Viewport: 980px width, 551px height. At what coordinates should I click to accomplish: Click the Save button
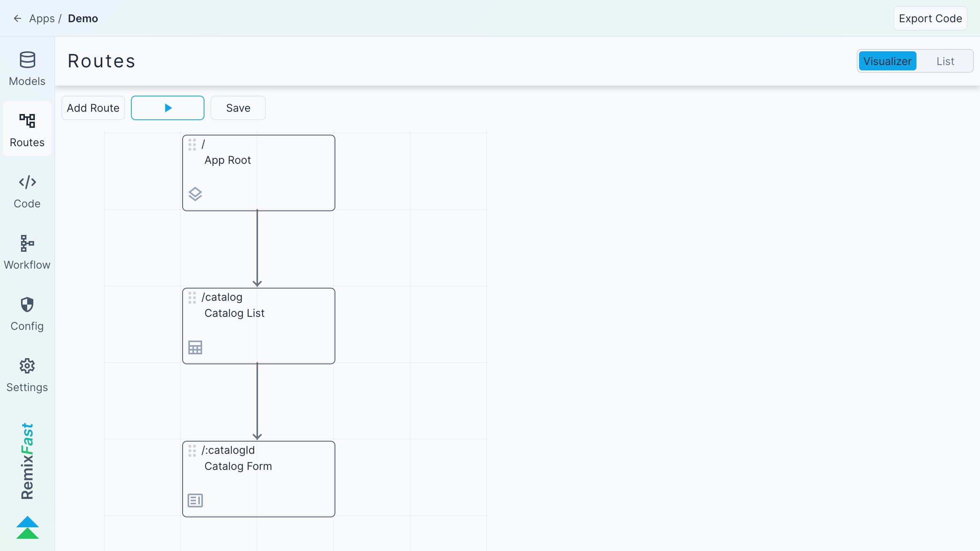tap(238, 108)
